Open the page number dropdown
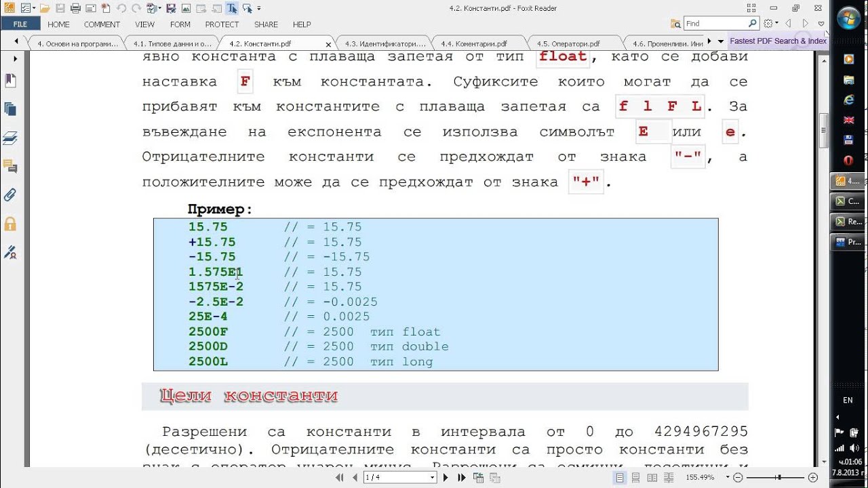The height and width of the screenshot is (488, 868). [x=432, y=477]
